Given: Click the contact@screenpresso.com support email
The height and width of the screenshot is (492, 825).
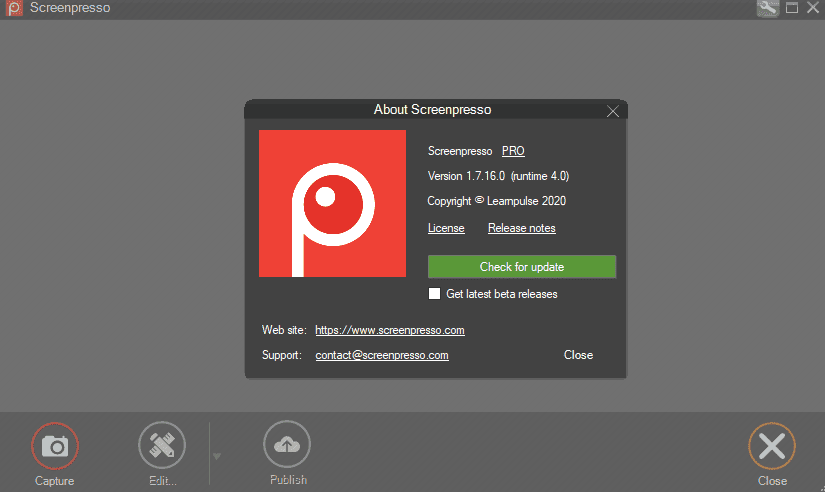Looking at the screenshot, I should [381, 355].
